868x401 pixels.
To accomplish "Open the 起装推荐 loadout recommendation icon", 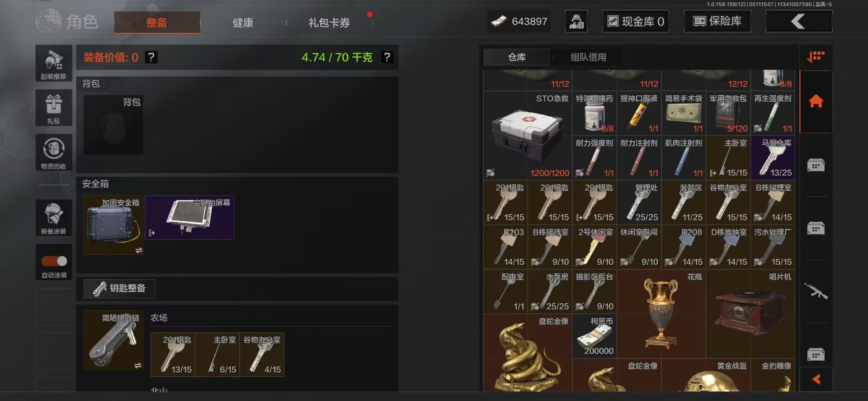I will click(53, 63).
